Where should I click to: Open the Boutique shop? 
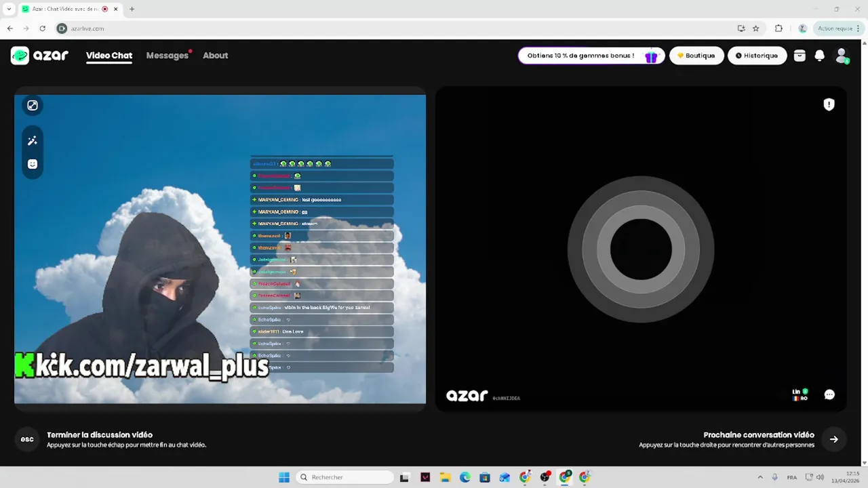click(696, 56)
